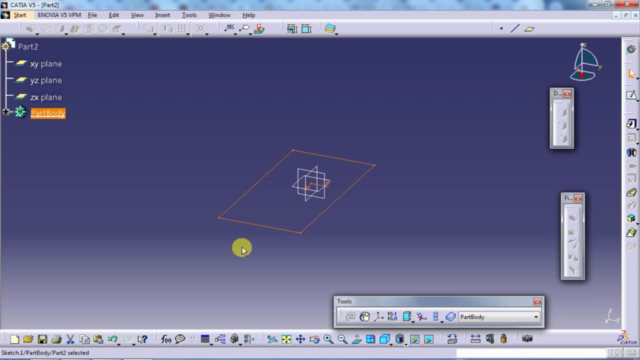Click the compass in the viewport
The width and height of the screenshot is (640, 360).
tap(584, 62)
